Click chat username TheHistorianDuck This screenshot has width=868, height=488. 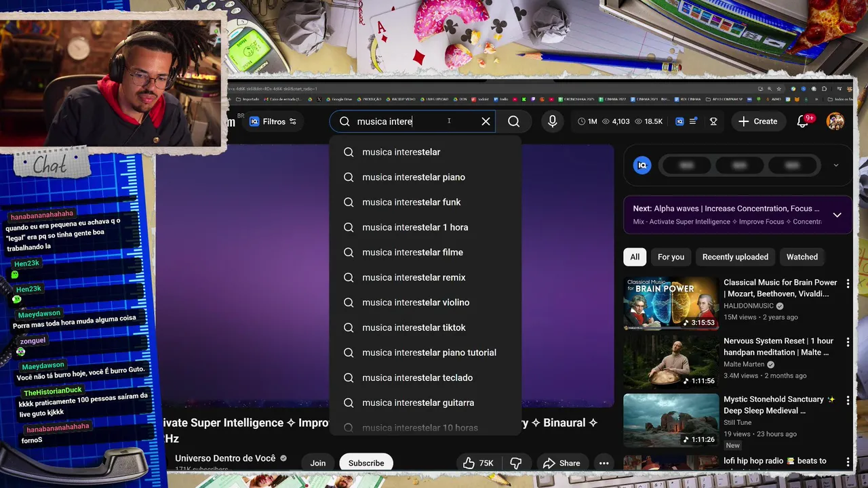click(53, 391)
